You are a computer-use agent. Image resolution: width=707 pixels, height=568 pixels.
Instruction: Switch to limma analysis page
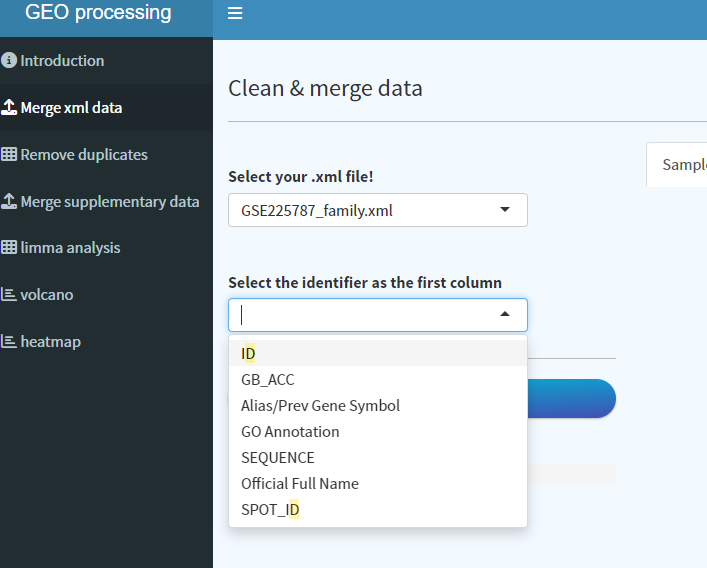pyautogui.click(x=106, y=247)
